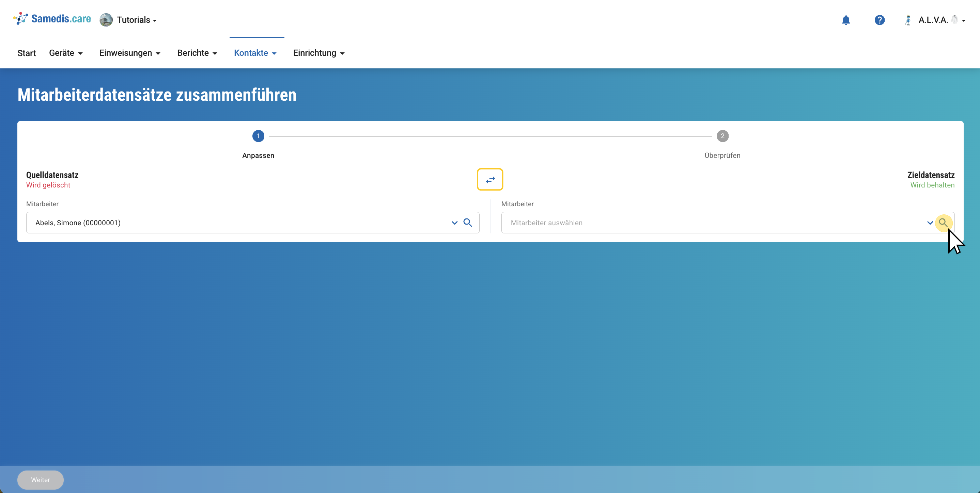
Task: Go to the Start page
Action: pos(27,53)
